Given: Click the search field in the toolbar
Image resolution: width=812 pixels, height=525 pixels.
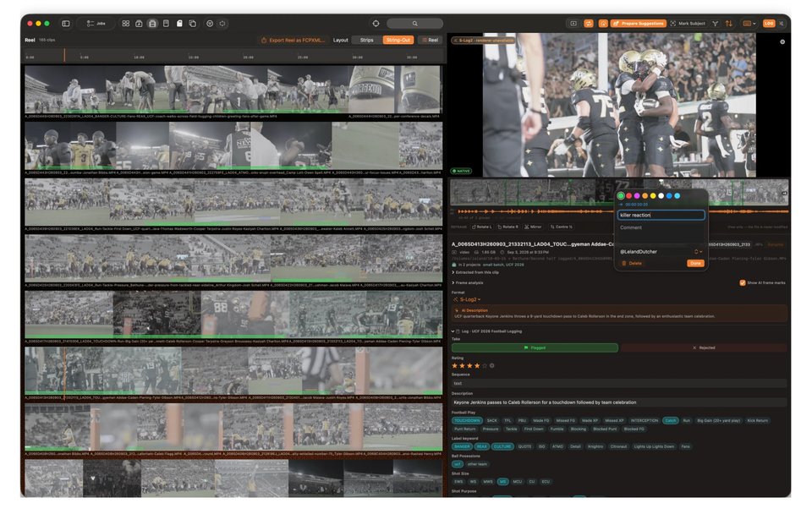Looking at the screenshot, I should (x=414, y=24).
